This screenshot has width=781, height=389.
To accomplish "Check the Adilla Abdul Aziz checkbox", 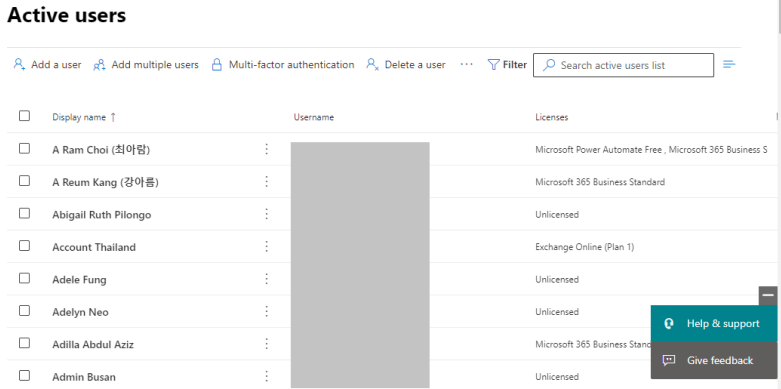I will click(x=24, y=343).
